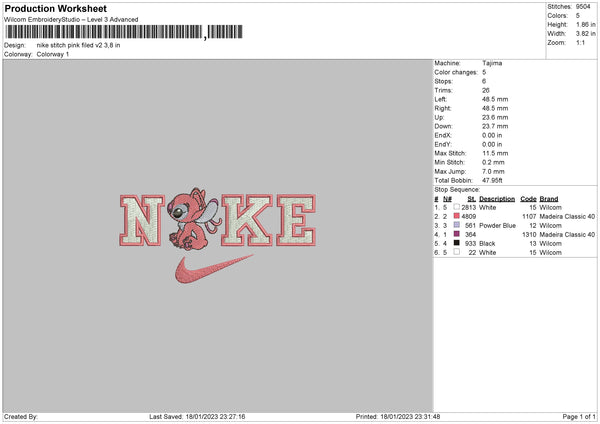Click the 'Black' description text
600x424 pixels.
click(487, 243)
